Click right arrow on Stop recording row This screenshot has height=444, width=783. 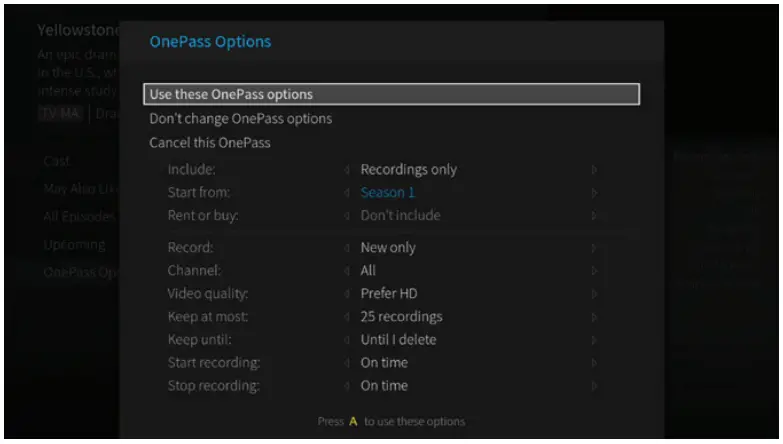[594, 386]
